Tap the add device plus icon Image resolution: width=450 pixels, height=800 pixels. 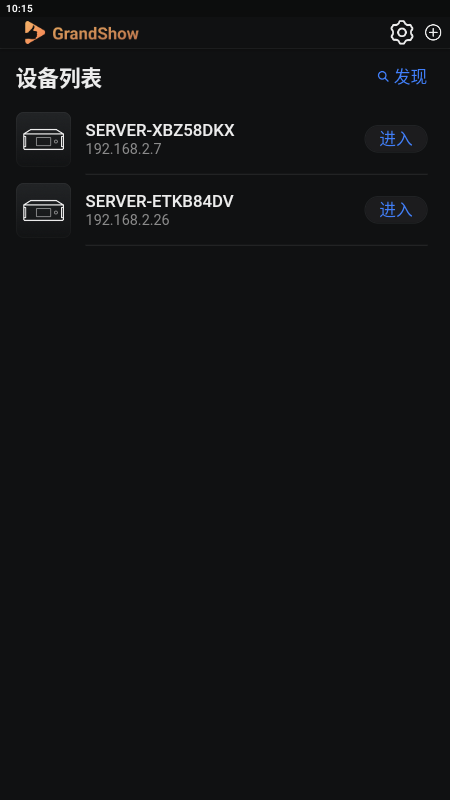click(x=433, y=33)
